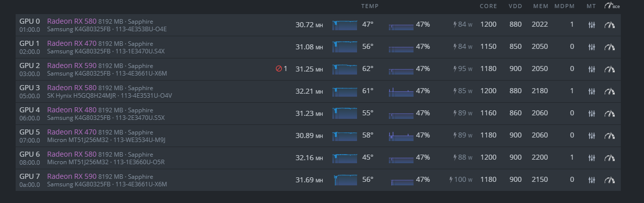Open GPU 2 tuning sliders icon
This screenshot has height=203, width=644.
[592, 69]
